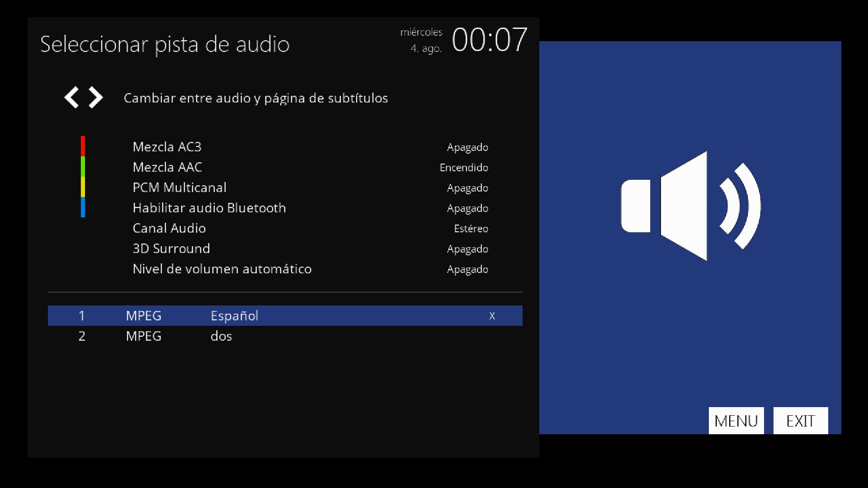Viewport: 868px width, 488px height.
Task: Click the green color key indicator
Action: [83, 166]
